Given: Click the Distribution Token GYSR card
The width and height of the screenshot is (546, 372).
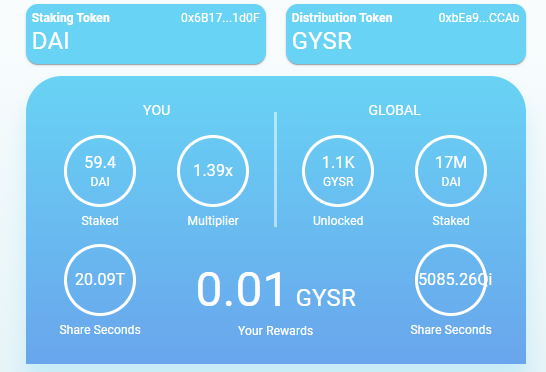Looking at the screenshot, I should point(406,34).
